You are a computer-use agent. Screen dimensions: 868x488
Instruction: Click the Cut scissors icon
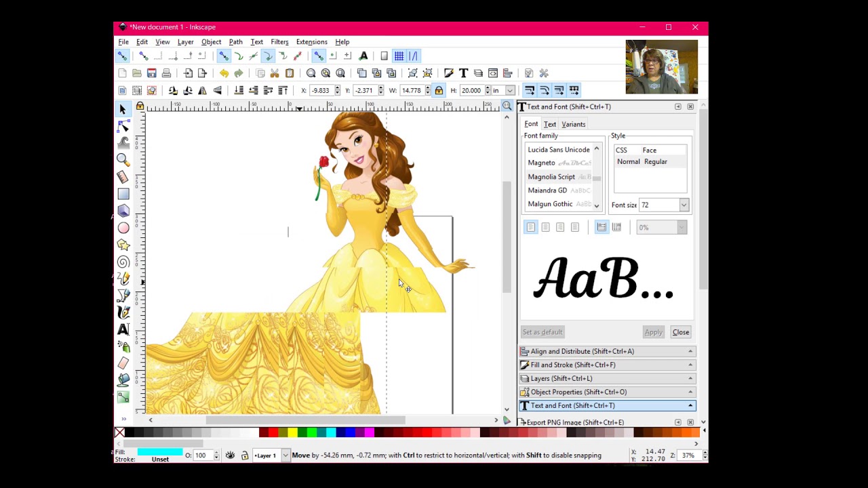coord(275,73)
